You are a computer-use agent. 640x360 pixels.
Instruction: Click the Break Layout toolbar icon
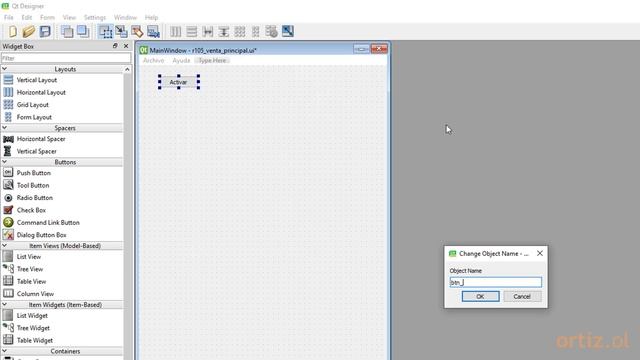point(271,31)
